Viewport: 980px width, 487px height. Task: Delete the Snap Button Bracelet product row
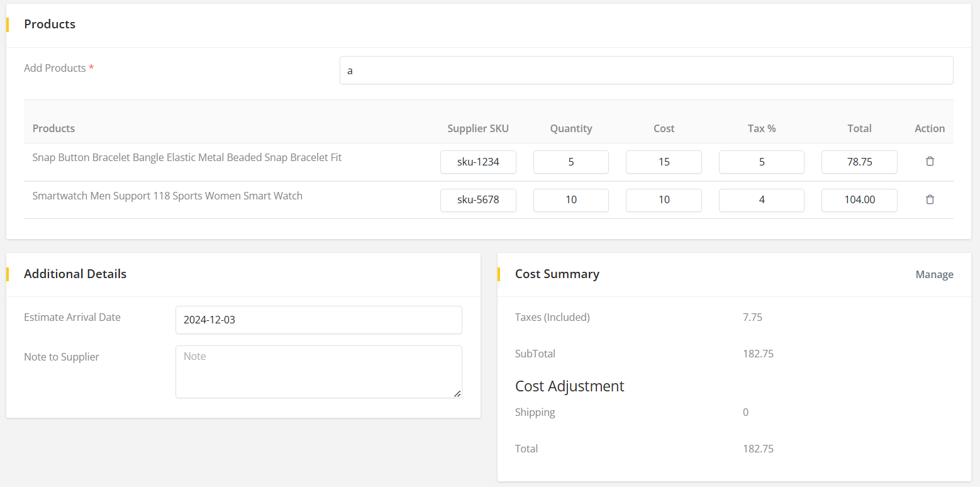930,161
